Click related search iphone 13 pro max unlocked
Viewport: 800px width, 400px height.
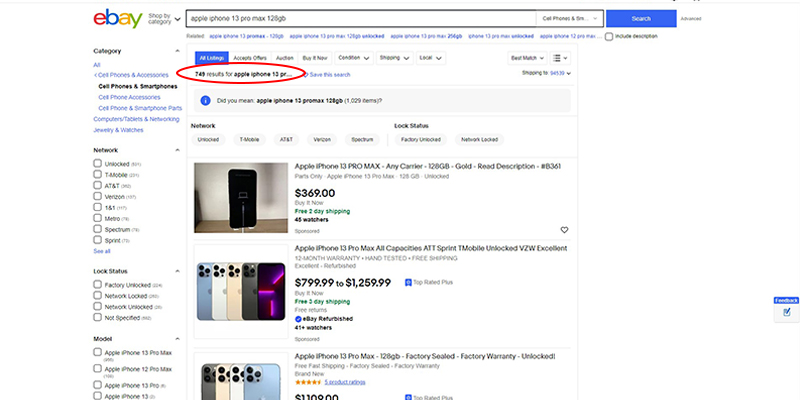coord(501,36)
